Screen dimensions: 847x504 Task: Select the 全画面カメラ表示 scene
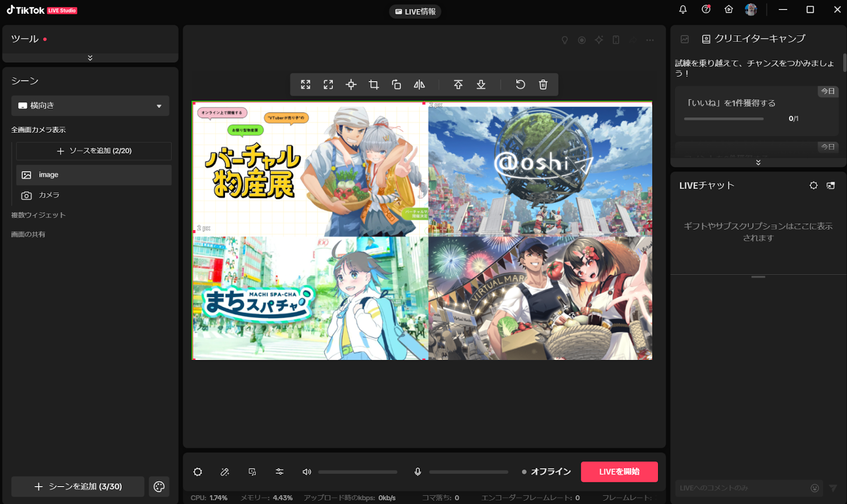[x=39, y=130]
